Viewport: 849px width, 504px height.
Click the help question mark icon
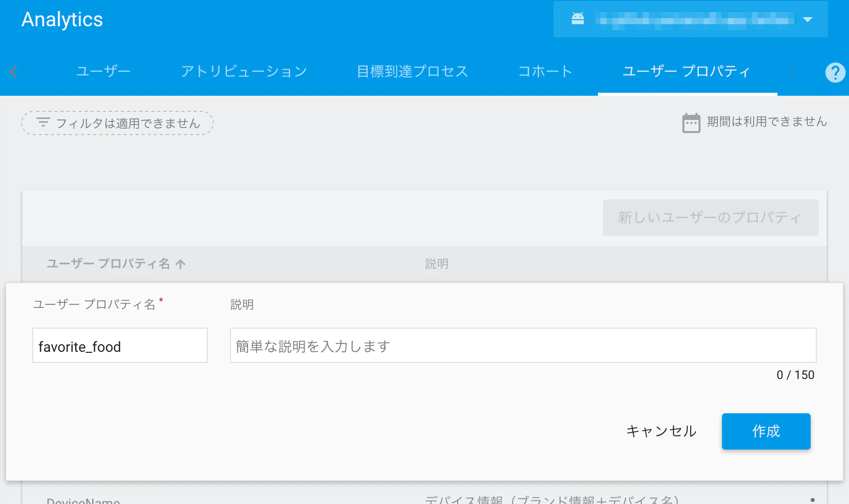tap(835, 72)
